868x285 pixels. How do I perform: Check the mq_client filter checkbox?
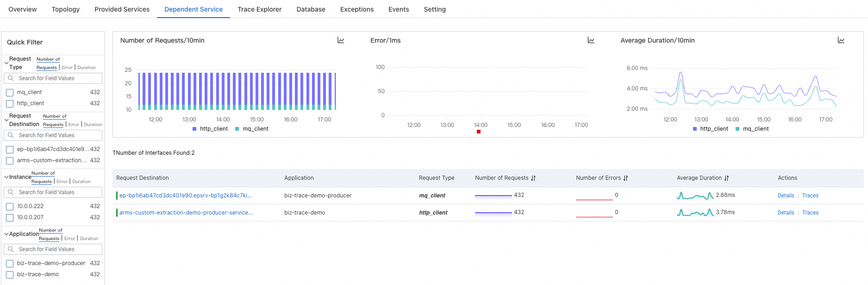[x=10, y=93]
